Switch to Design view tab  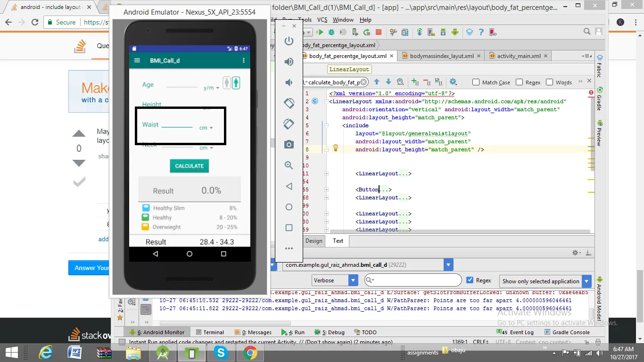314,240
